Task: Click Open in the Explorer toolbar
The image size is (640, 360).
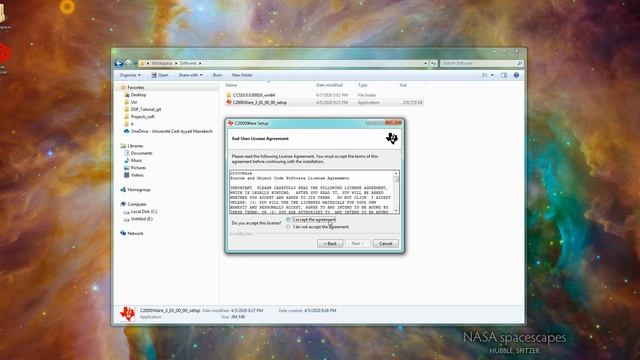Action: (160, 75)
